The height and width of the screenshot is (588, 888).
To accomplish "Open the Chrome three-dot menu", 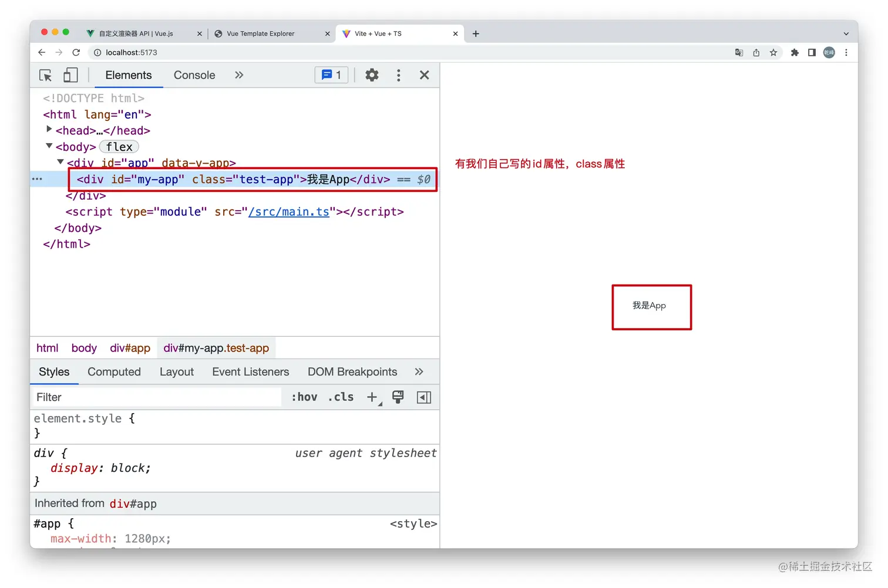I will pos(846,52).
